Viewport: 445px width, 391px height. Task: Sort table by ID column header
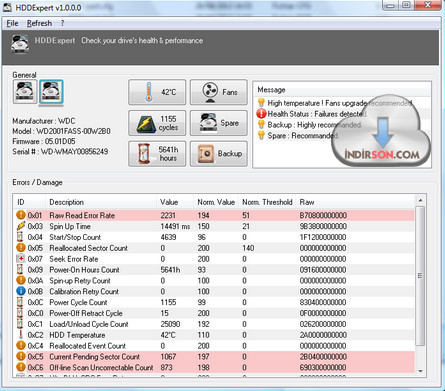point(29,202)
